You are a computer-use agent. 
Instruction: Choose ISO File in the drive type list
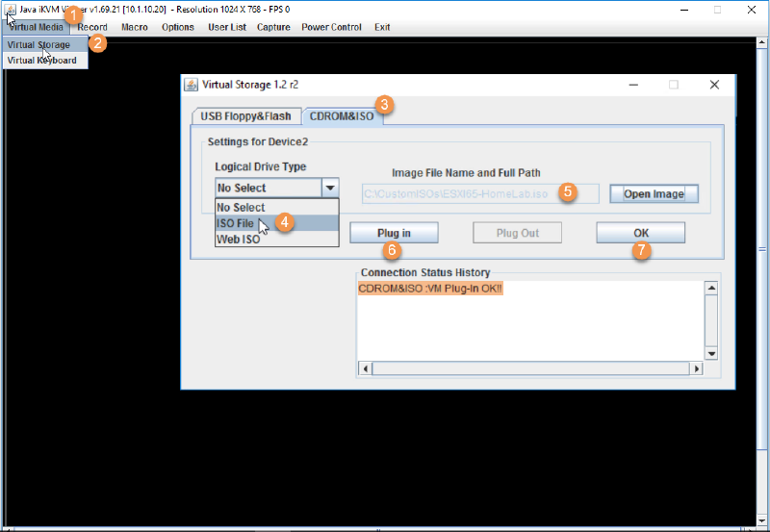(x=277, y=223)
